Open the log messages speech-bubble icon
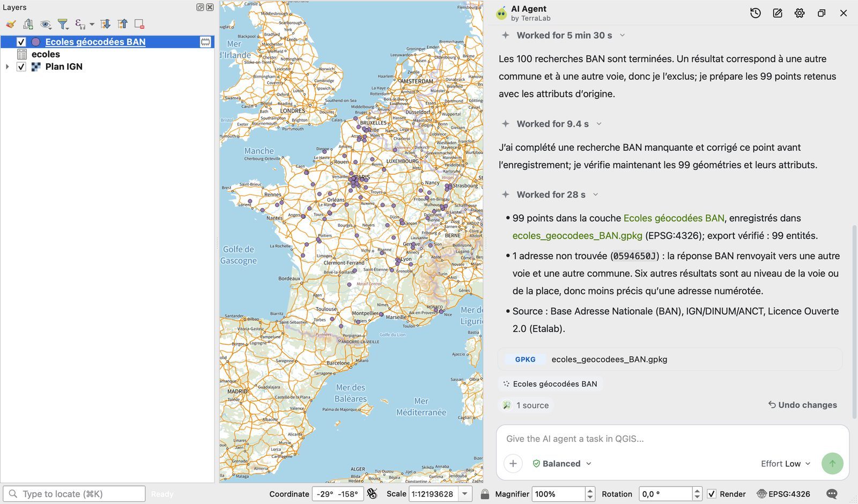 click(832, 494)
